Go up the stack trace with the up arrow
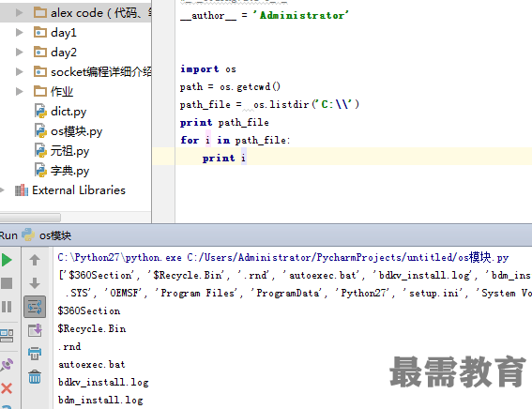This screenshot has height=409, width=532. click(35, 260)
